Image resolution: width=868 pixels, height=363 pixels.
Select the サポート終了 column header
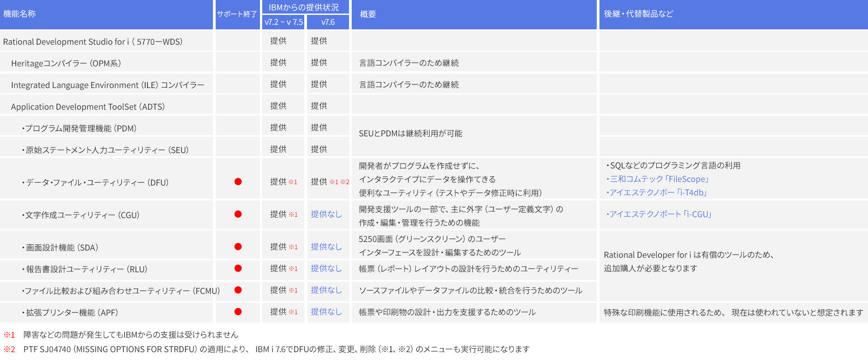pyautogui.click(x=237, y=14)
